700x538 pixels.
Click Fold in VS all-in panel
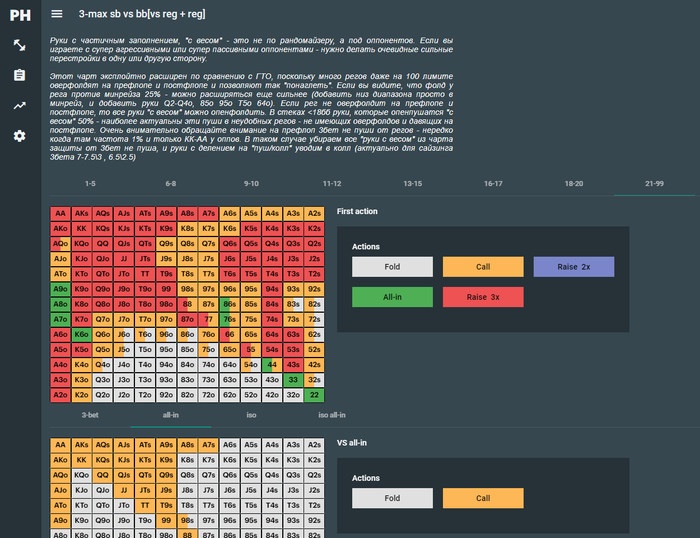(x=392, y=498)
